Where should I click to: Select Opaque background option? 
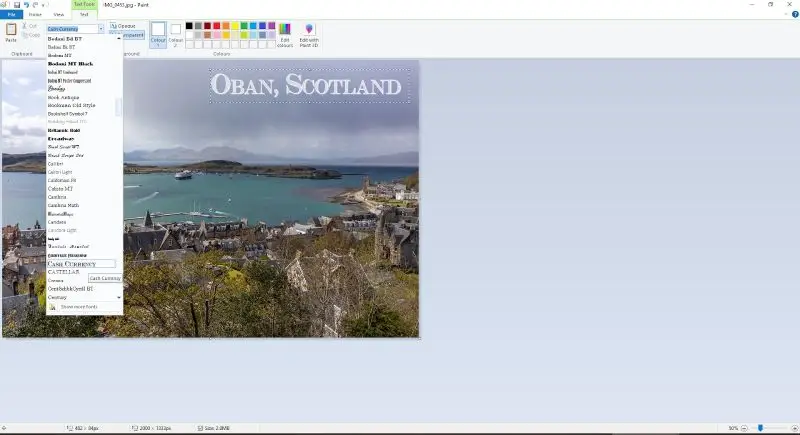[123, 25]
